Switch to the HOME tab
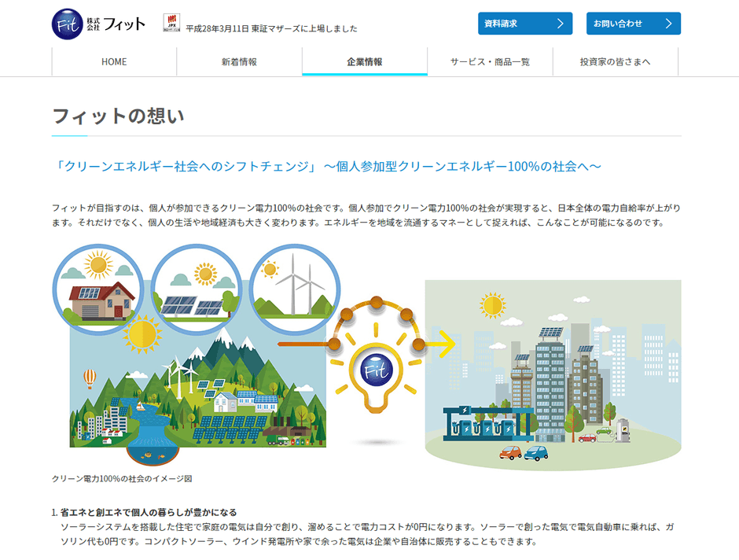The height and width of the screenshot is (560, 739). pyautogui.click(x=114, y=61)
